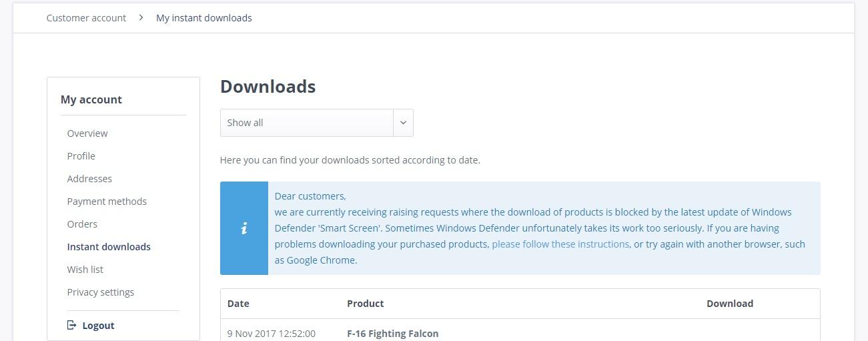Click 'My instant downloads' breadcrumb
868x341 pixels.
tap(204, 18)
